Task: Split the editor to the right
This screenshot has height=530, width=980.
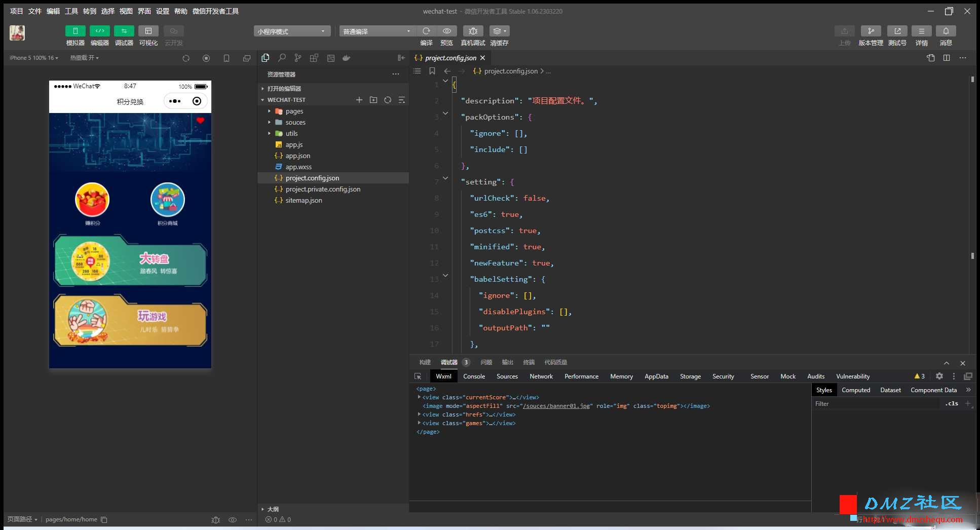Action: point(947,58)
